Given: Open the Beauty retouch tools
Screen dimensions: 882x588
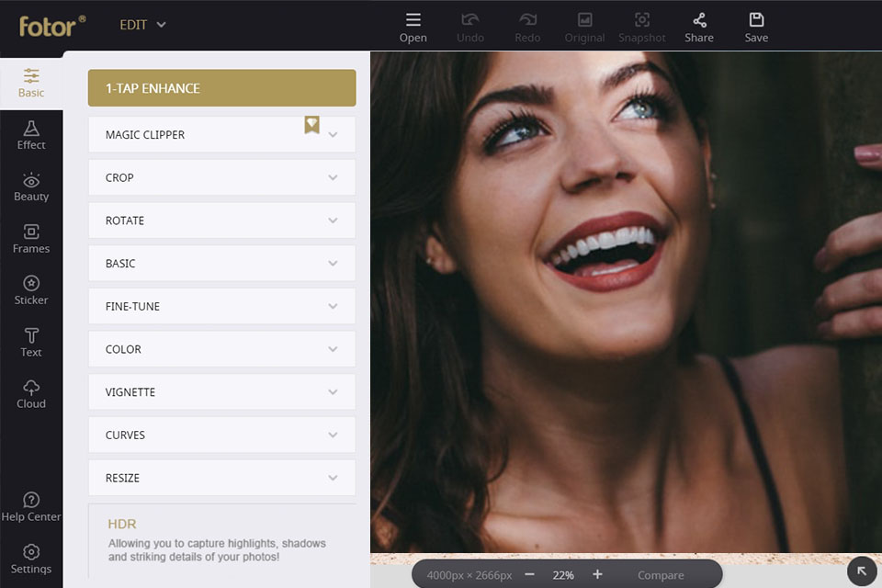Looking at the screenshot, I should point(30,188).
